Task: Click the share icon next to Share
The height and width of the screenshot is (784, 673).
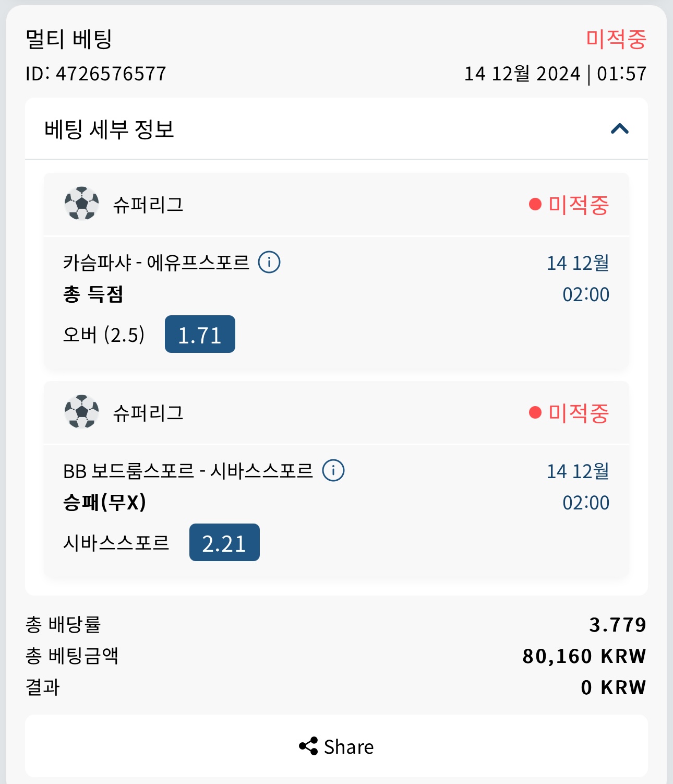Action: 308,746
